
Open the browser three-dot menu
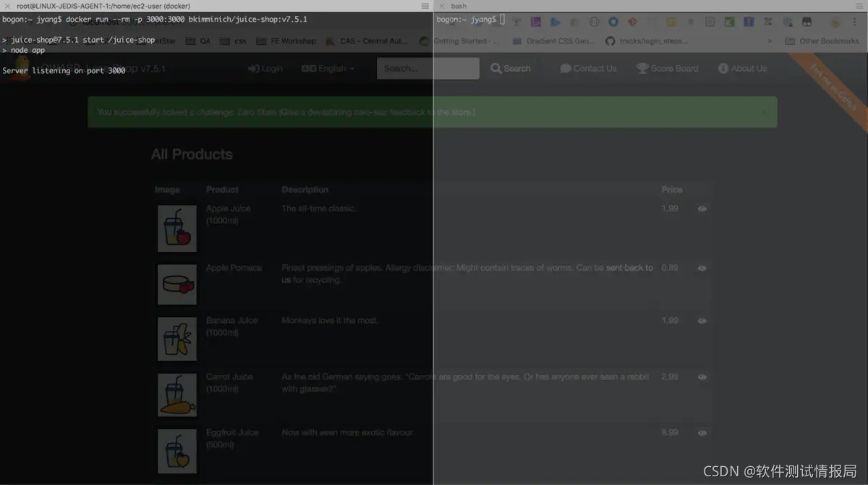pos(855,20)
